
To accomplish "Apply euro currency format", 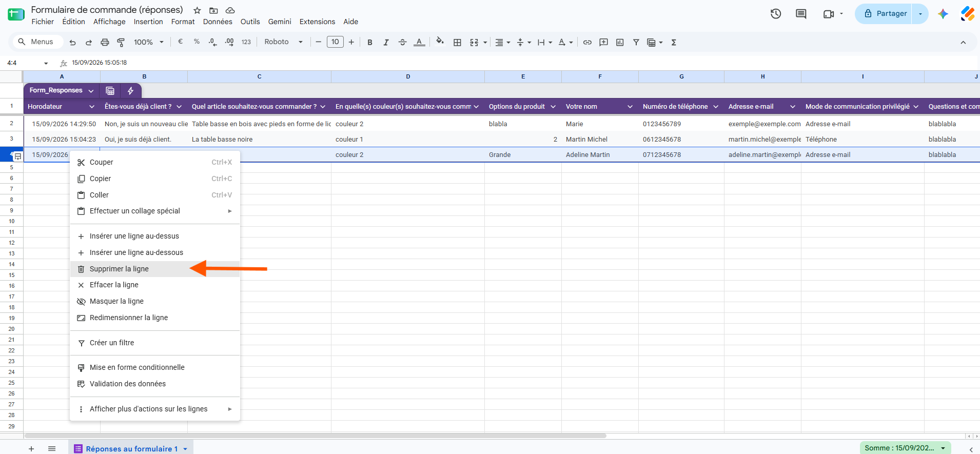I will pos(180,42).
